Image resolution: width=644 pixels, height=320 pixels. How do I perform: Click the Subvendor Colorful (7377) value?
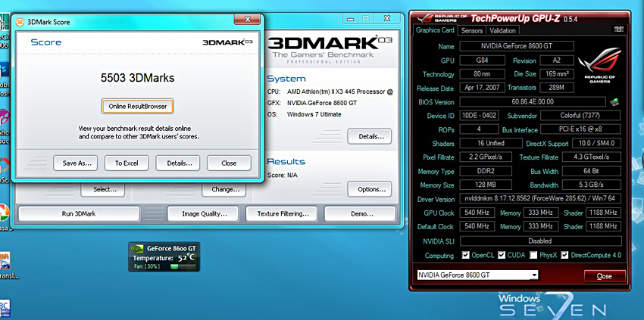tap(580, 116)
